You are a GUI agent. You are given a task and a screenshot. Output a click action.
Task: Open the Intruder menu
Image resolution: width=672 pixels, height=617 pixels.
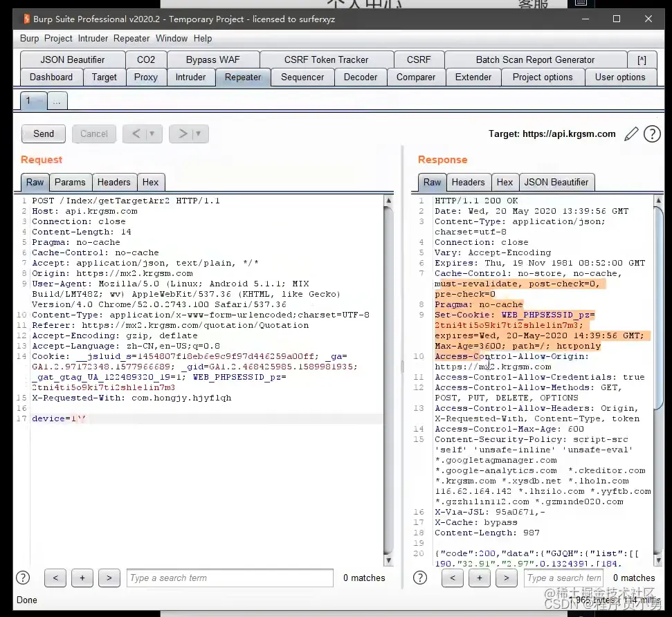pyautogui.click(x=93, y=39)
